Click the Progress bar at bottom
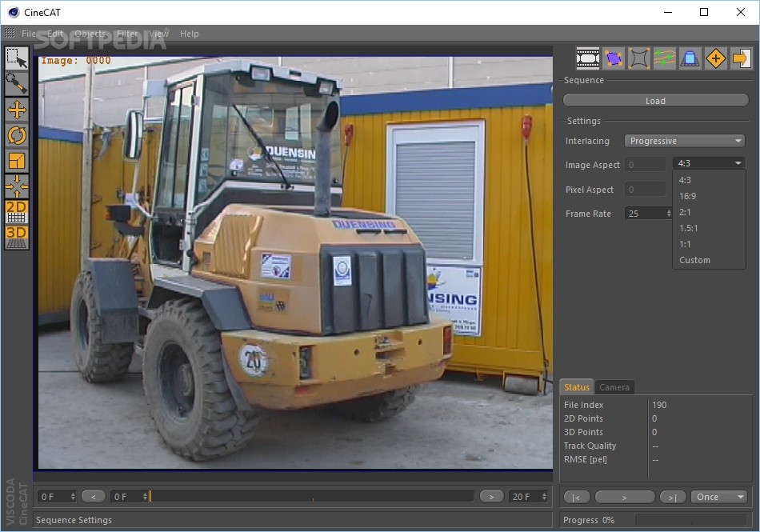The width and height of the screenshot is (760, 532). click(691, 520)
